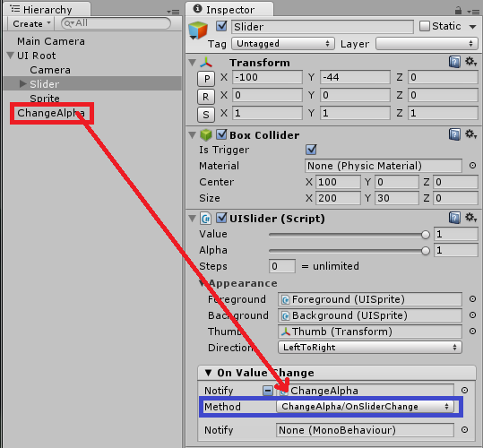Remove ChangeAlpha notify with minus button
The width and height of the screenshot is (483, 448).
click(x=268, y=391)
